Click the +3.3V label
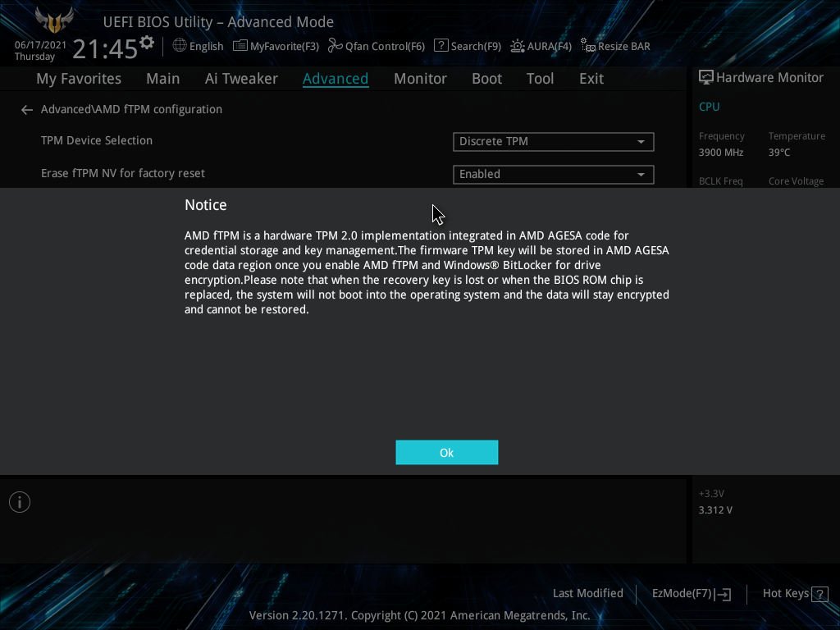 pos(711,493)
